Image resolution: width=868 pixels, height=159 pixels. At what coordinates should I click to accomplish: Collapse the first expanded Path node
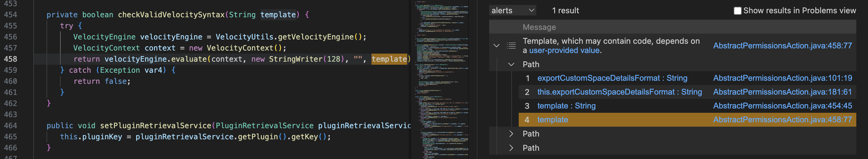click(511, 64)
